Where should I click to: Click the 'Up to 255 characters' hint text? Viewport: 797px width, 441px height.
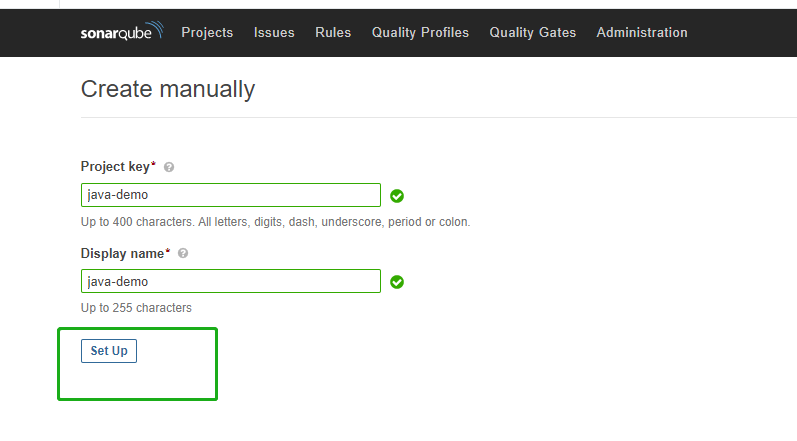(x=136, y=308)
